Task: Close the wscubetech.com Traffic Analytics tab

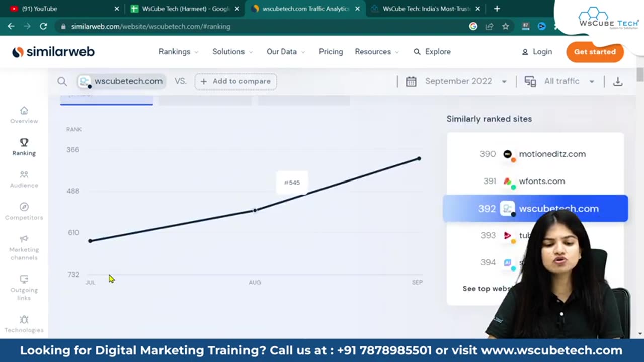Action: pos(357,9)
